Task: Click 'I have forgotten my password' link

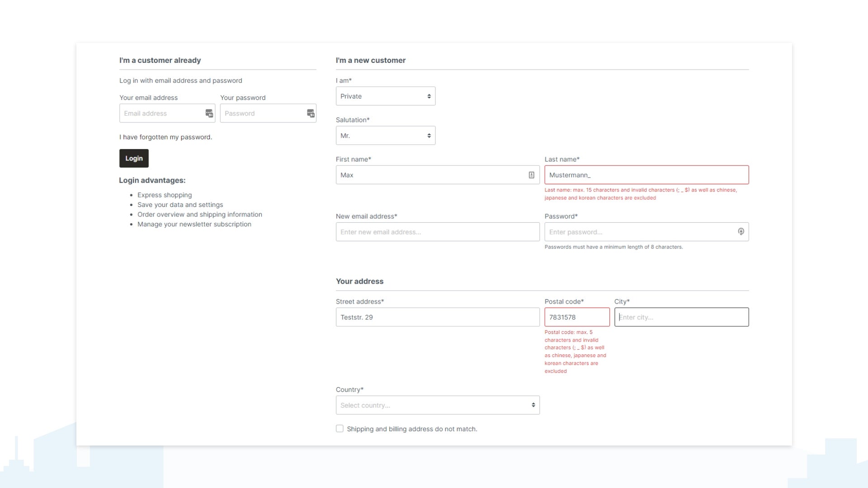Action: pyautogui.click(x=166, y=136)
